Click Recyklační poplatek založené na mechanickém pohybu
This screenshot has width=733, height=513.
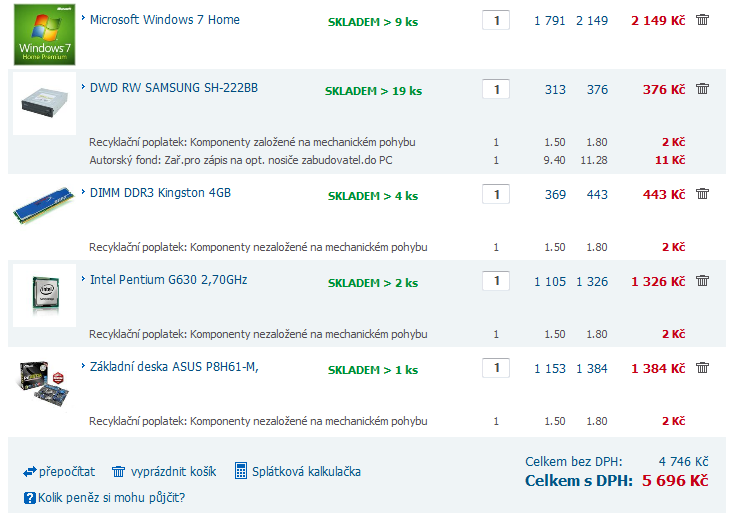[x=252, y=142]
